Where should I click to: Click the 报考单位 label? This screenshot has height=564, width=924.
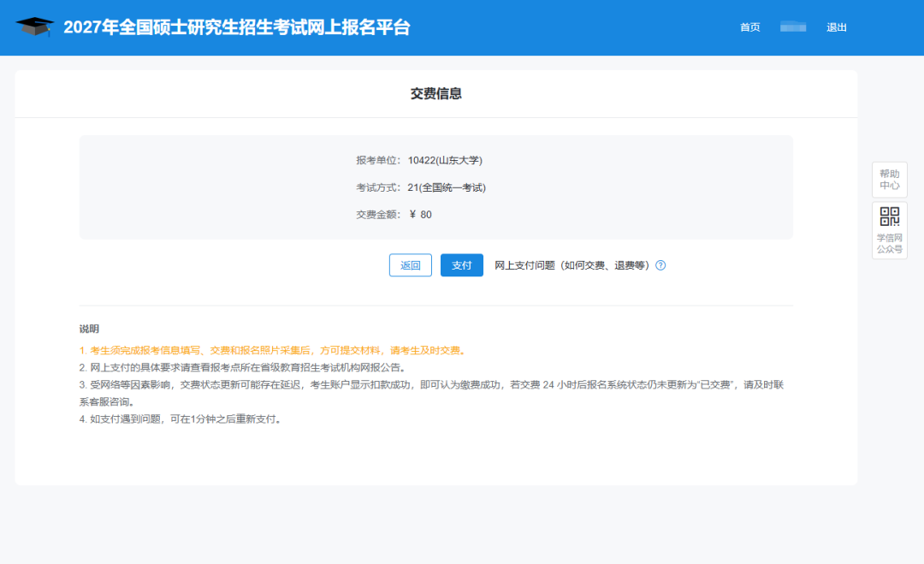378,160
